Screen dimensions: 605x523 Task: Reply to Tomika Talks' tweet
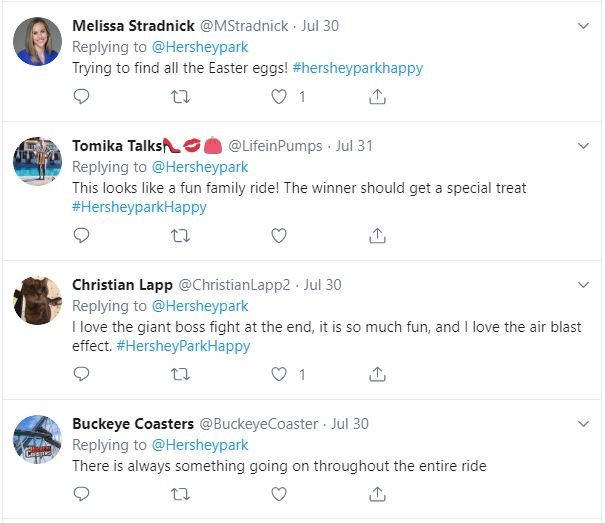pos(82,236)
